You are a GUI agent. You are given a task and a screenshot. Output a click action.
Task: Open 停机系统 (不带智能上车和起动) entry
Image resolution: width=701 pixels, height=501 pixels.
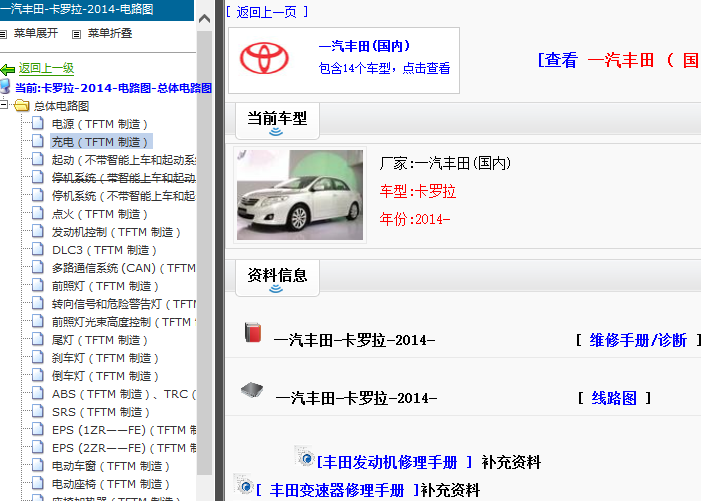coord(123,196)
